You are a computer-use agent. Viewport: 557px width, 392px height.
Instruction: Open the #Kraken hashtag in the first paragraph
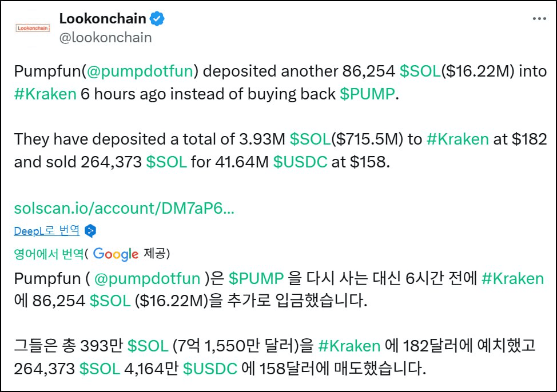click(45, 94)
